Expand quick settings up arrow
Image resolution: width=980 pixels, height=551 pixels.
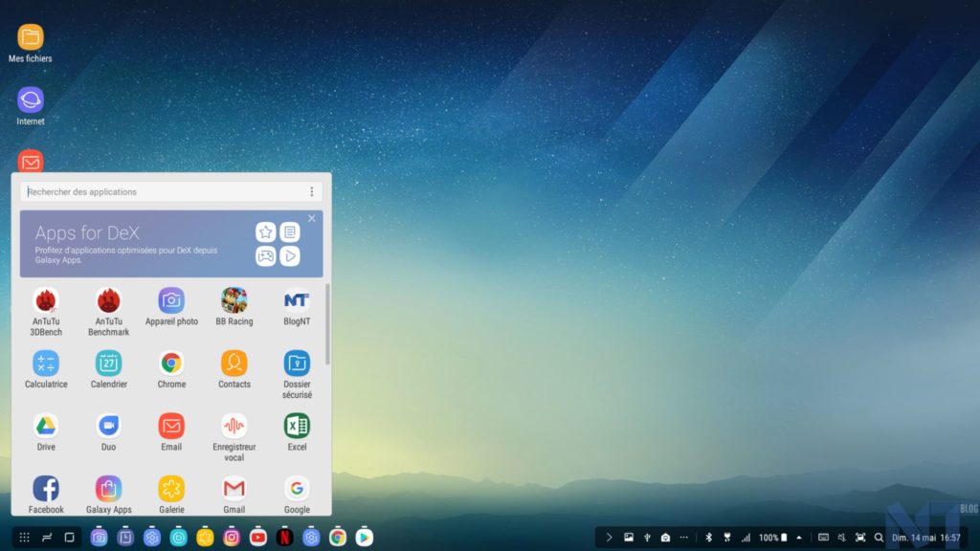click(799, 538)
